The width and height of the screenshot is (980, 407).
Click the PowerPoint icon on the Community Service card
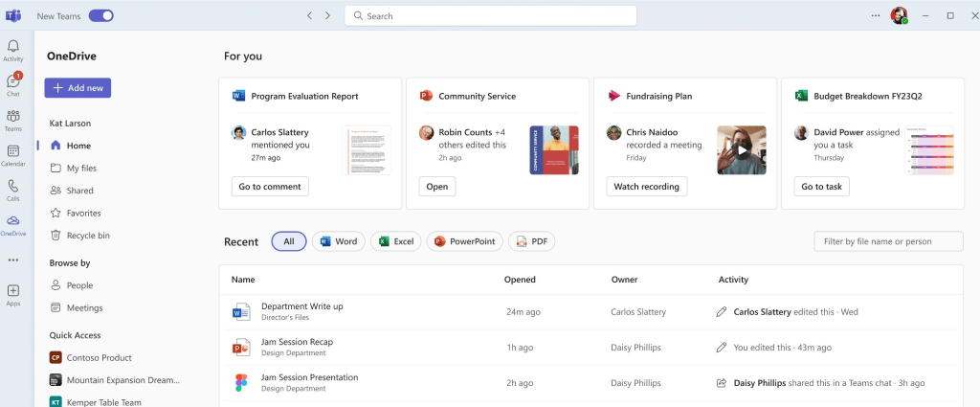coord(426,96)
